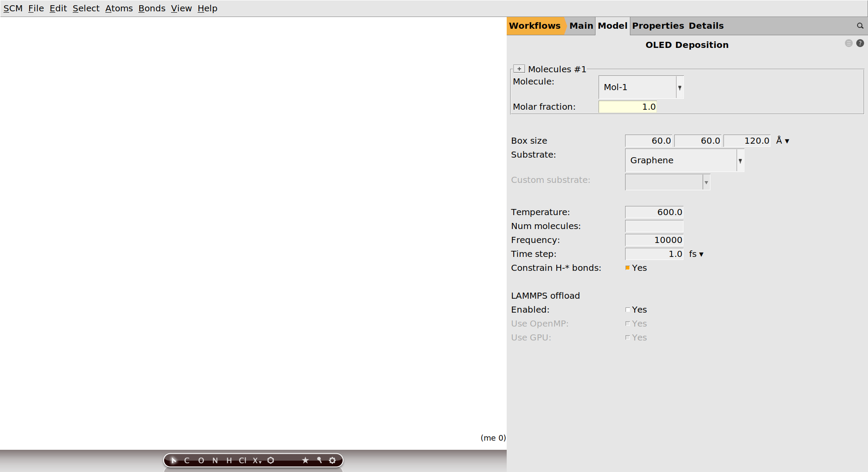Open the gear settings in bottom toolbar

click(333, 460)
